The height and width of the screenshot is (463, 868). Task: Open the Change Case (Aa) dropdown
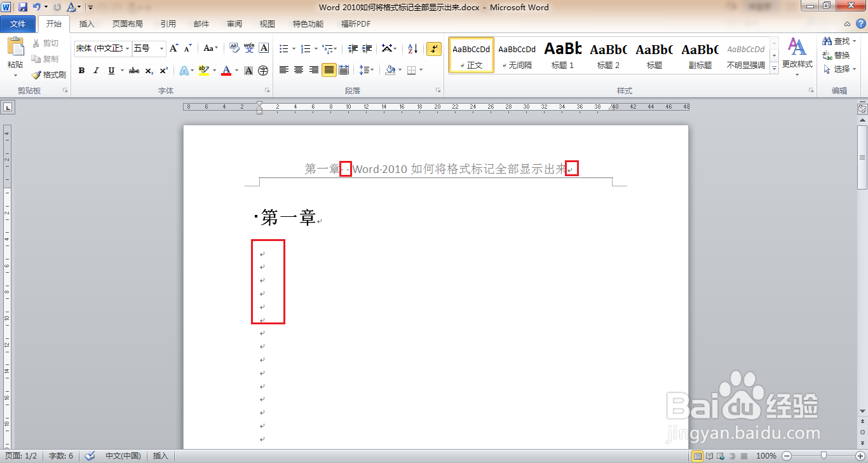210,48
